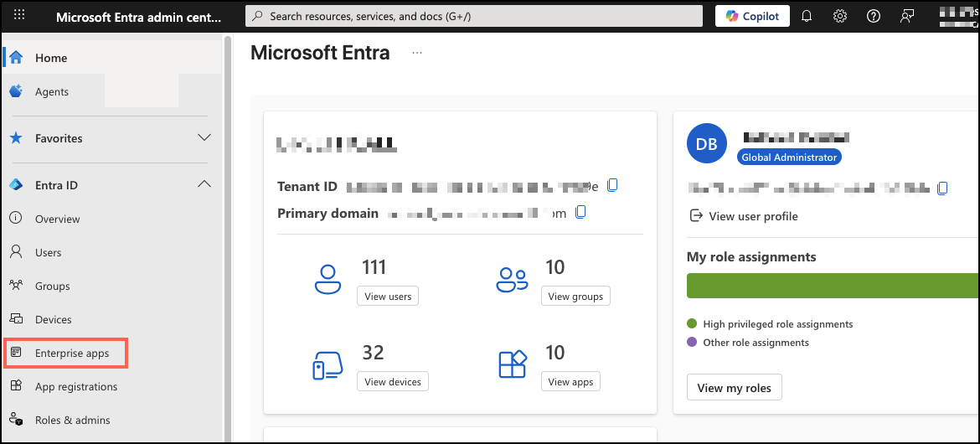Click the View users button
Viewport: 980px width, 444px height.
tap(388, 297)
